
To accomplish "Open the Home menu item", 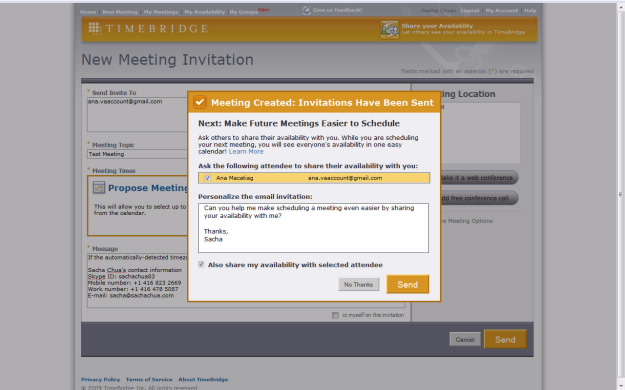I will coord(88,12).
